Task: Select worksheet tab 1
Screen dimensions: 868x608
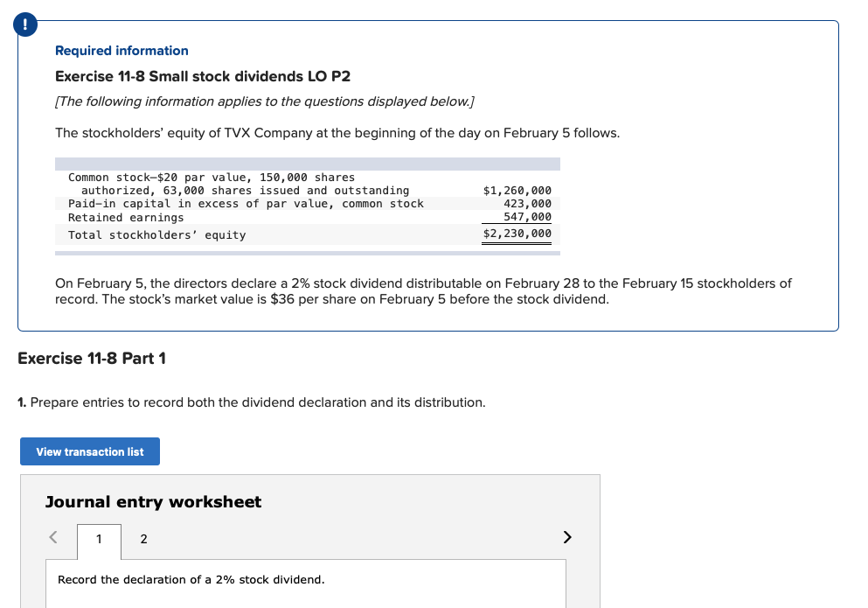Action: pos(99,539)
